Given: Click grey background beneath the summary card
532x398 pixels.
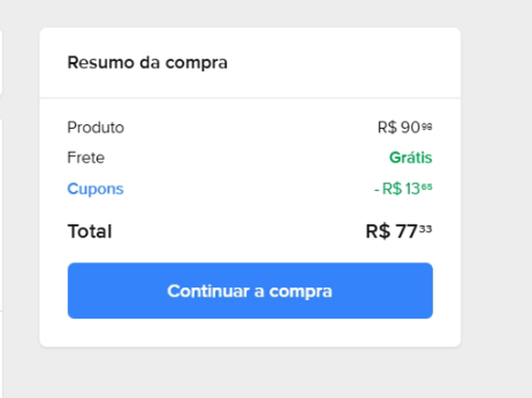Looking at the screenshot, I should (x=249, y=373).
